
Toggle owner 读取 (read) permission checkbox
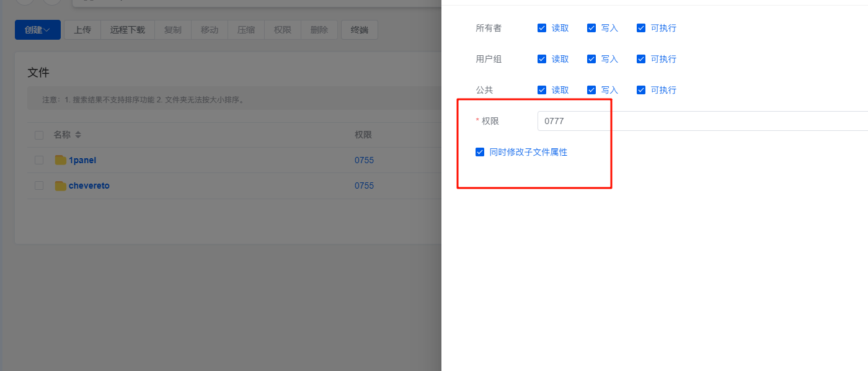[542, 28]
